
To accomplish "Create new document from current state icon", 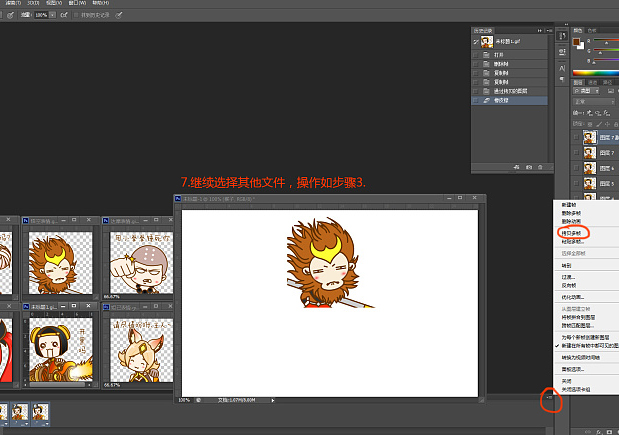I will click(x=516, y=167).
